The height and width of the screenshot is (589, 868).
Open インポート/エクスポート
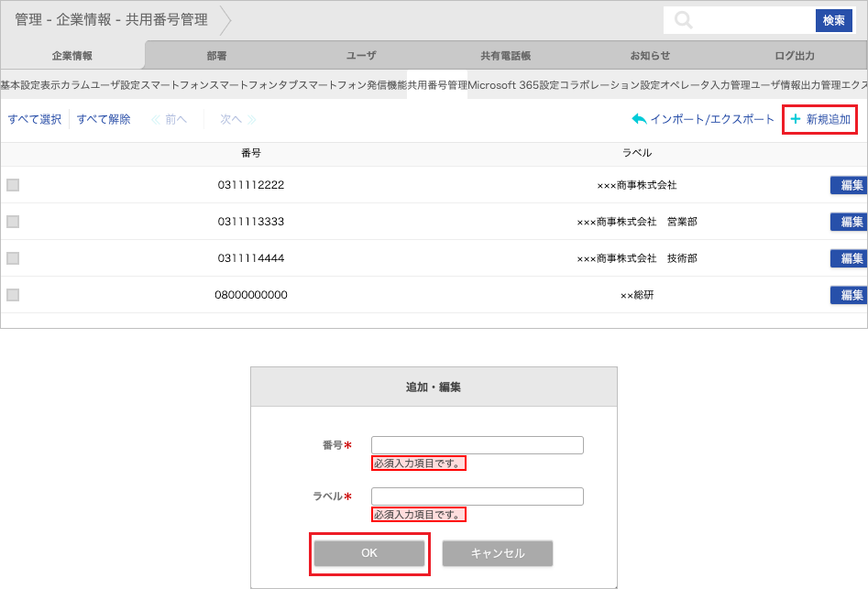coord(703,119)
